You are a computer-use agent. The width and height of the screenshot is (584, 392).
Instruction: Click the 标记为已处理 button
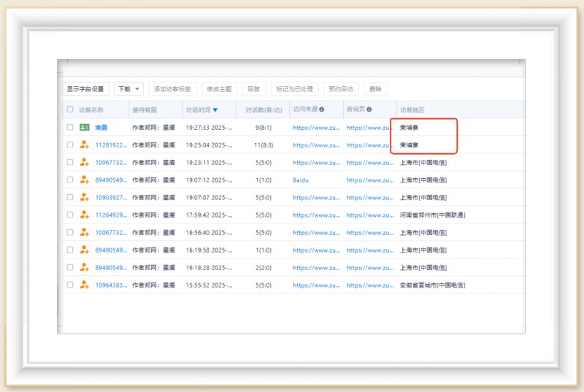[294, 89]
